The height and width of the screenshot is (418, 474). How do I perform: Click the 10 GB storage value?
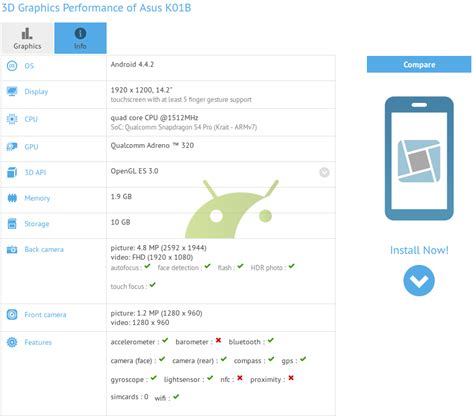tap(120, 222)
